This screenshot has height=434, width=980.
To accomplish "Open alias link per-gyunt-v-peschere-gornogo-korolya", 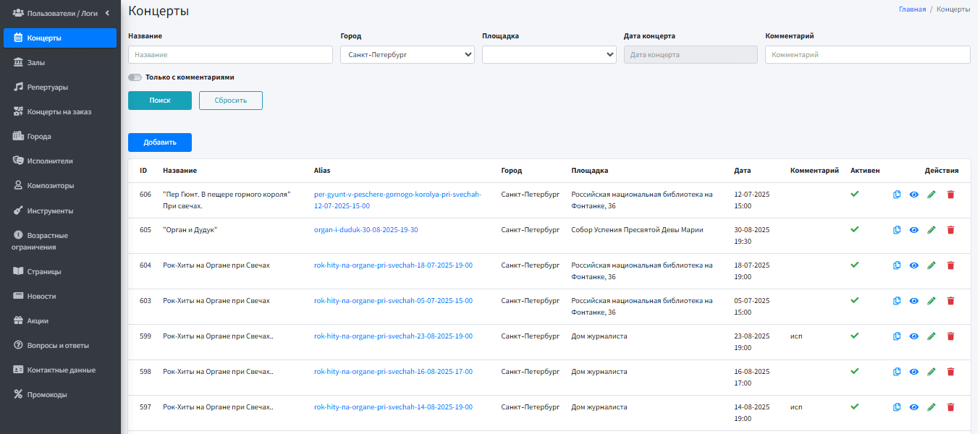I will (x=397, y=200).
